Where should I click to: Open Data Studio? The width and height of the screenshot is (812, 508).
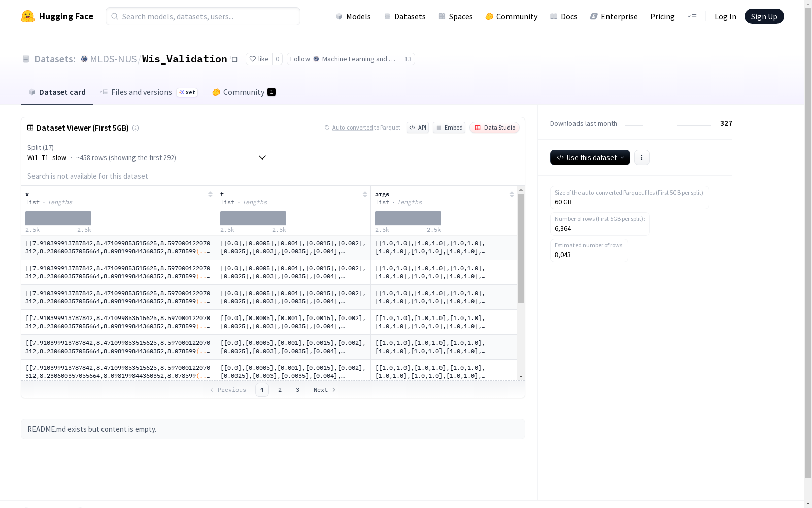pos(494,128)
